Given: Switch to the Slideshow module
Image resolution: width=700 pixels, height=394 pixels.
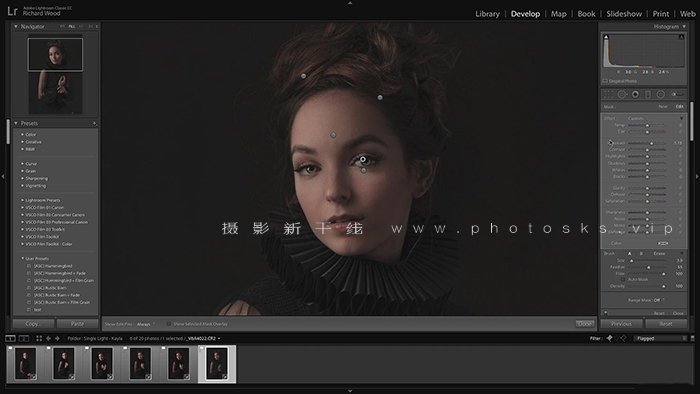Looking at the screenshot, I should [x=624, y=14].
